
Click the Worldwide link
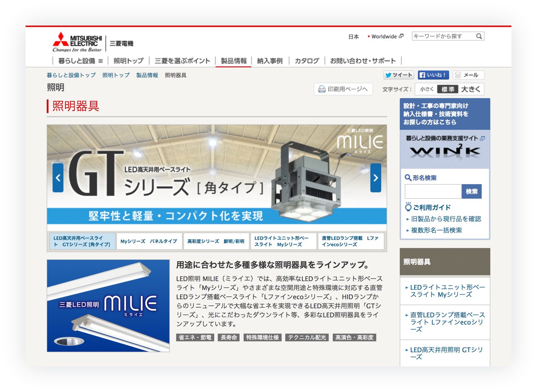coord(384,37)
